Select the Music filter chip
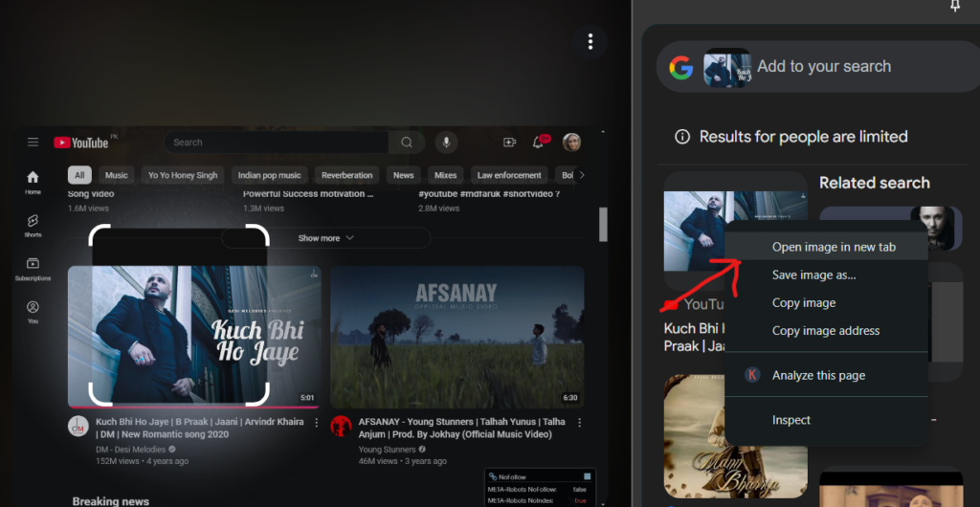980x507 pixels. [x=116, y=175]
